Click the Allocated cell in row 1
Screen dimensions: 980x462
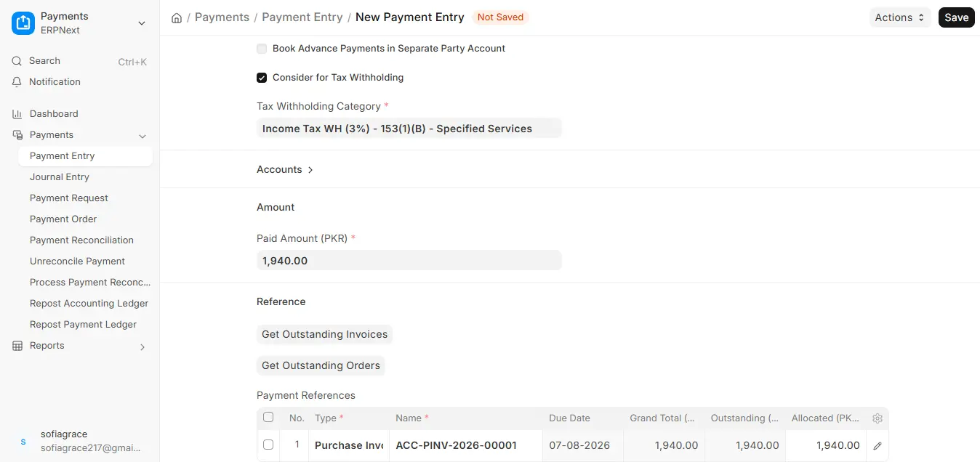click(x=826, y=445)
